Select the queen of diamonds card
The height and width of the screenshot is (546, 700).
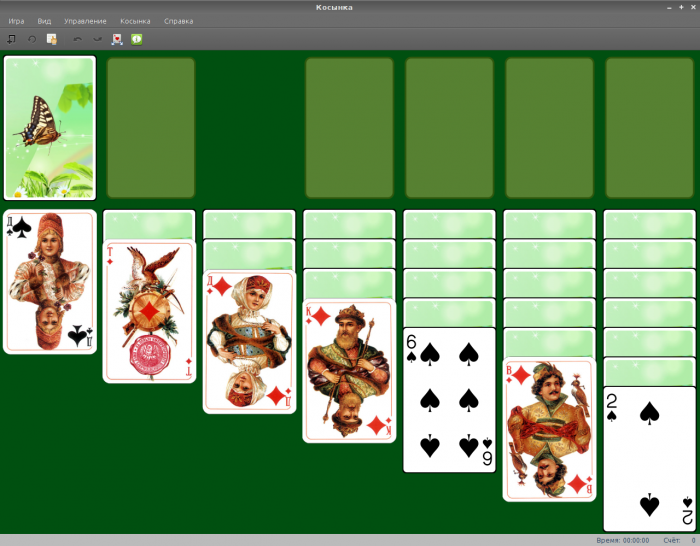(250, 342)
